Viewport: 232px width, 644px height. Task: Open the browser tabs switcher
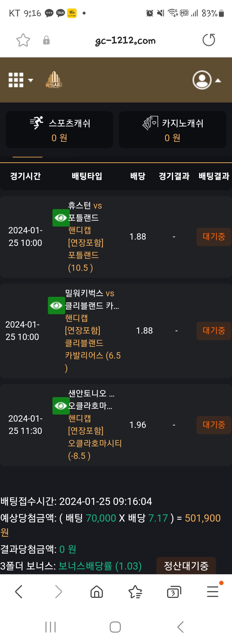pyautogui.click(x=174, y=592)
